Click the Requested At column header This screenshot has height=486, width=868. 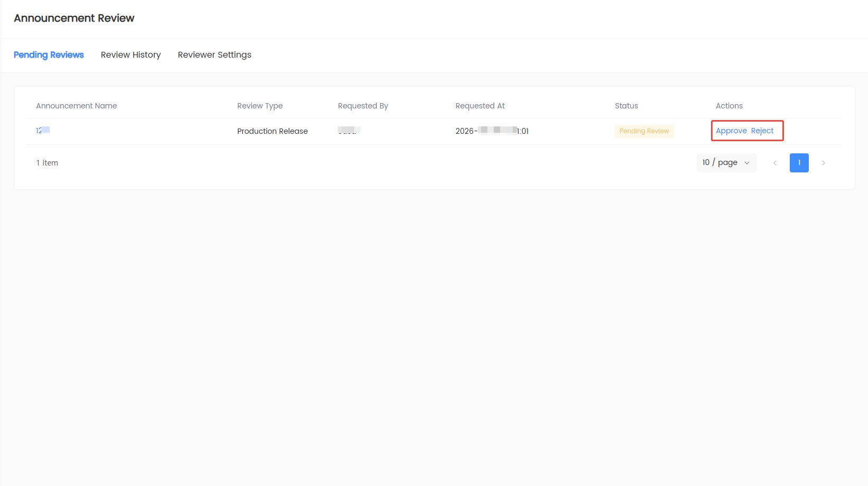(480, 106)
